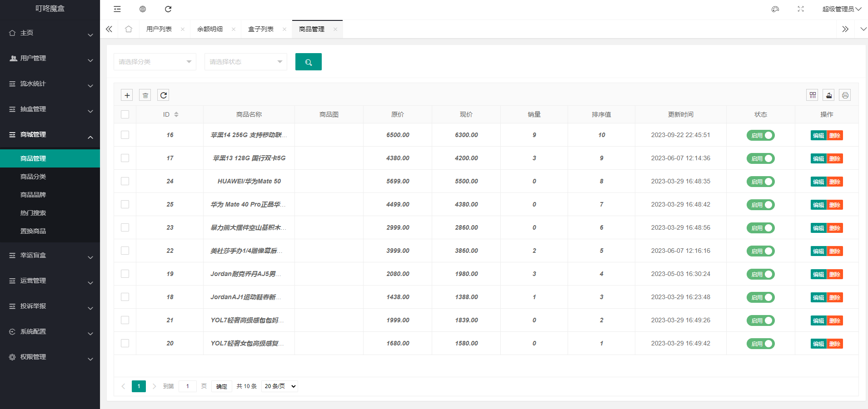The height and width of the screenshot is (409, 868).
Task: Click the page number jump input field
Action: coord(187,386)
